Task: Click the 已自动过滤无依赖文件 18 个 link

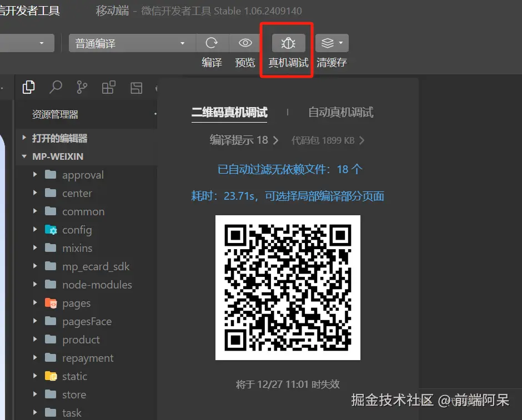Action: coord(290,169)
